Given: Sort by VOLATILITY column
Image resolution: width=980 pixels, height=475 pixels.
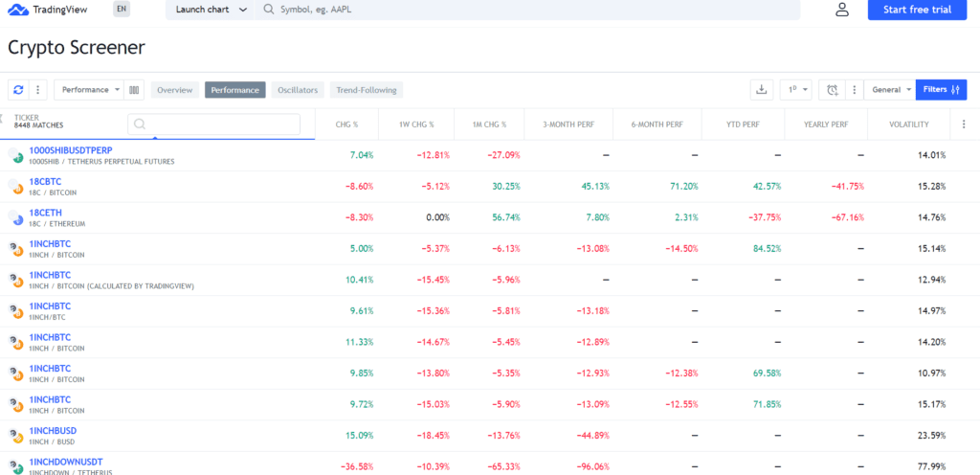Looking at the screenshot, I should pyautogui.click(x=909, y=124).
